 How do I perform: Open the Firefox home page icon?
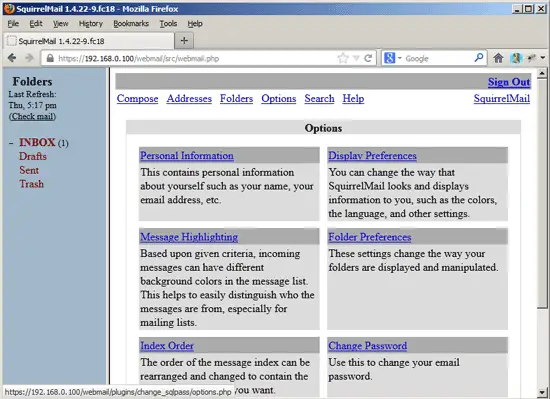pyautogui.click(x=498, y=58)
